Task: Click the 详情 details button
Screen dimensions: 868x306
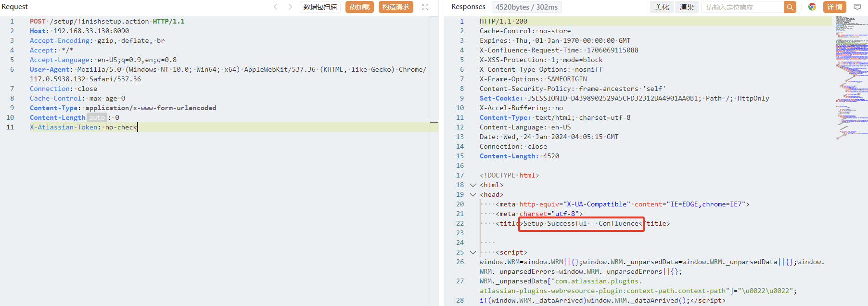Action: coord(835,7)
